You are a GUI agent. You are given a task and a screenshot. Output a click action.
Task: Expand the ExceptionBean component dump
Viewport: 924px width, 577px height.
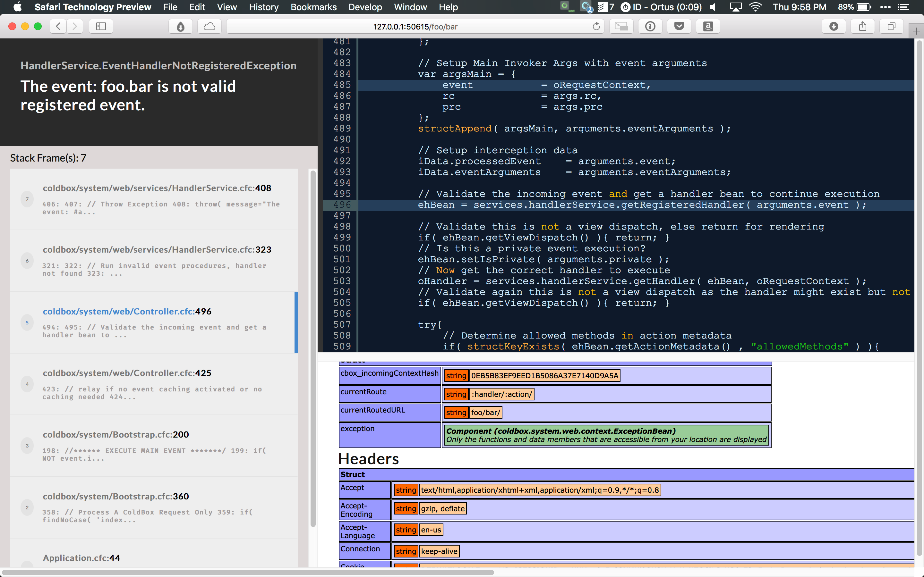tap(560, 431)
